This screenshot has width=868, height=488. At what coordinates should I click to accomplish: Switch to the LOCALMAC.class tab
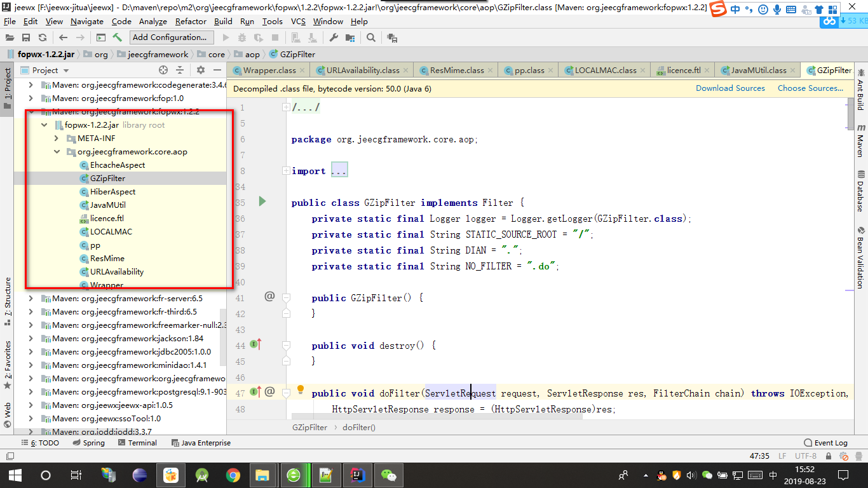click(606, 71)
